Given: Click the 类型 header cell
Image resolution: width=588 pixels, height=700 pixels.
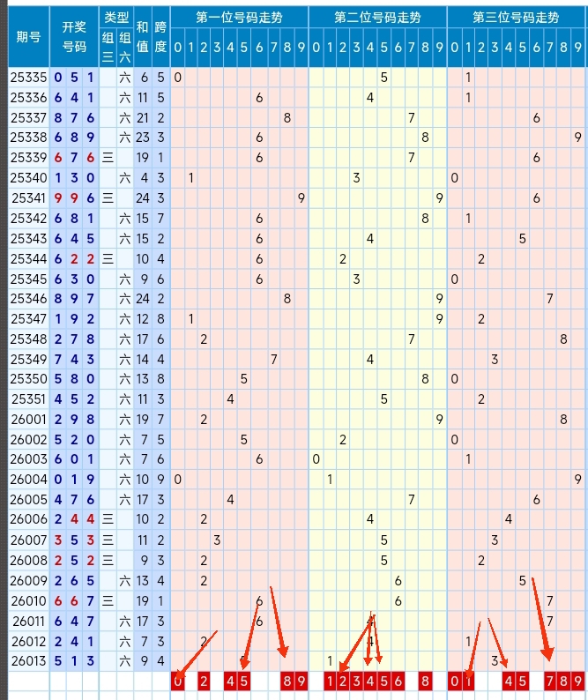Looking at the screenshot, I should click(116, 18).
